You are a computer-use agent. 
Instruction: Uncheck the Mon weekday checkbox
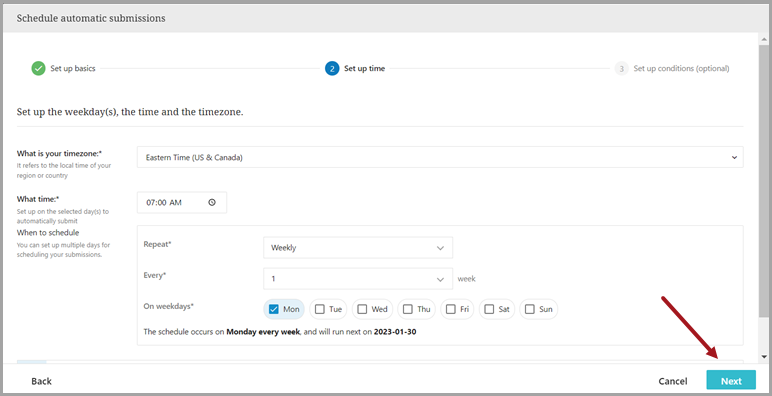pos(274,309)
